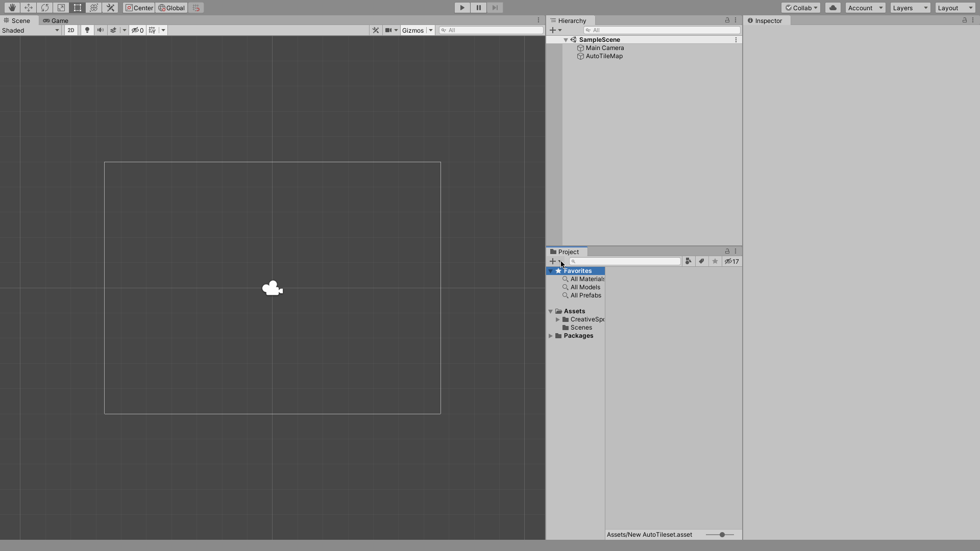This screenshot has height=551, width=980.
Task: Click the Layers dropdown button
Action: pos(910,8)
